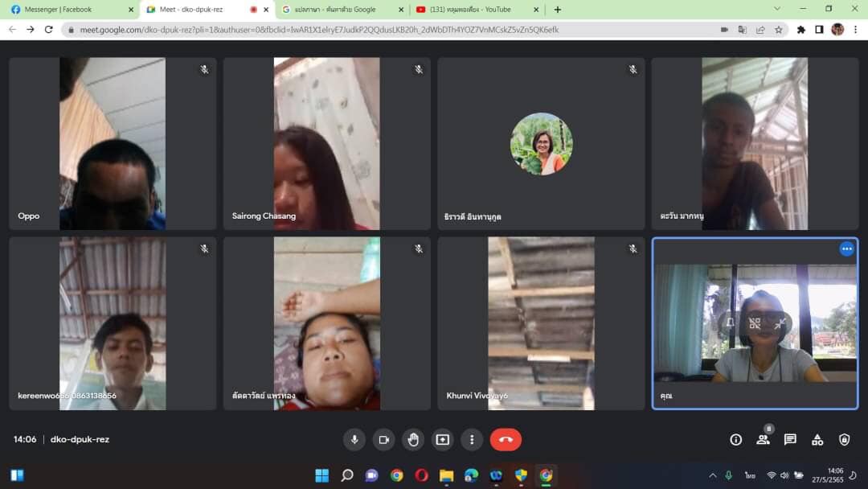Open host controls shield icon
Screen dimensions: 868x489
click(x=844, y=439)
